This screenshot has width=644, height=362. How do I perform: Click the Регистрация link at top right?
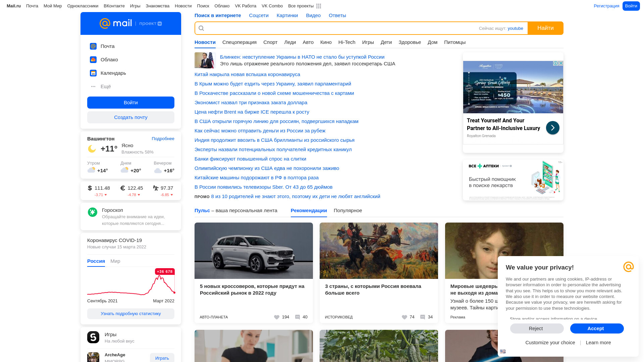(x=606, y=6)
